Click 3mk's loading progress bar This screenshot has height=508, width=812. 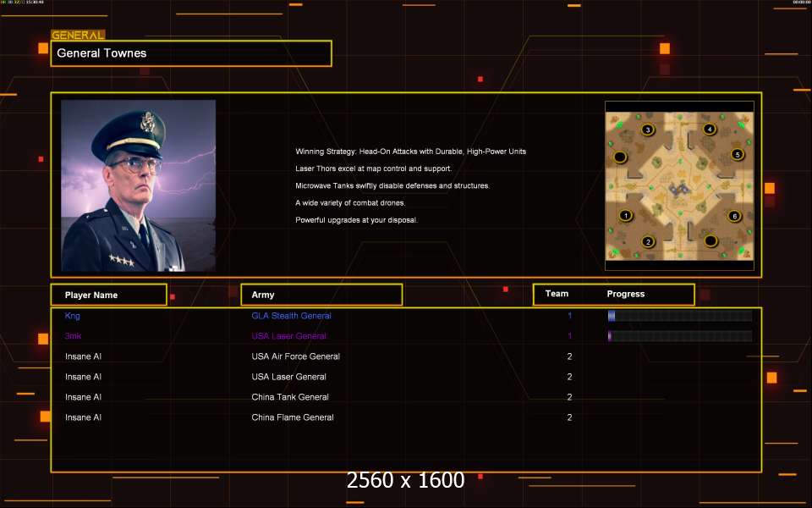click(680, 336)
